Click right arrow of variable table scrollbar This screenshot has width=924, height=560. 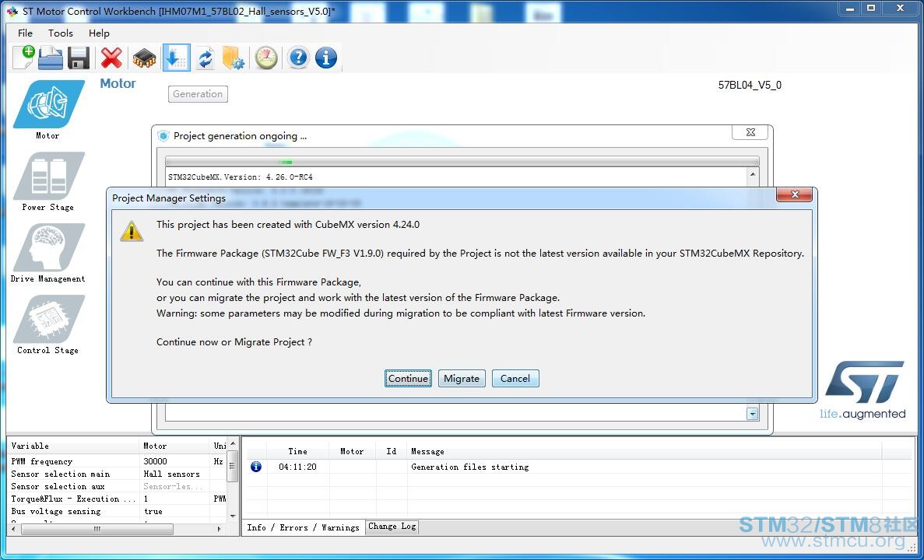(x=220, y=529)
